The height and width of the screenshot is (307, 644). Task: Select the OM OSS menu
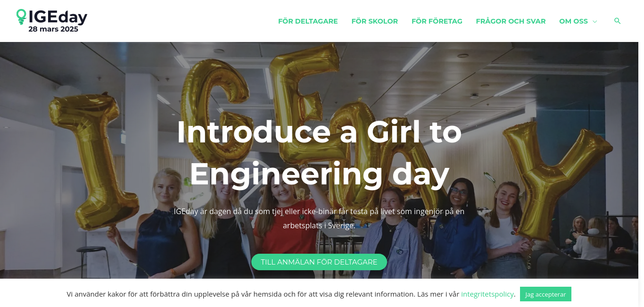tap(573, 21)
